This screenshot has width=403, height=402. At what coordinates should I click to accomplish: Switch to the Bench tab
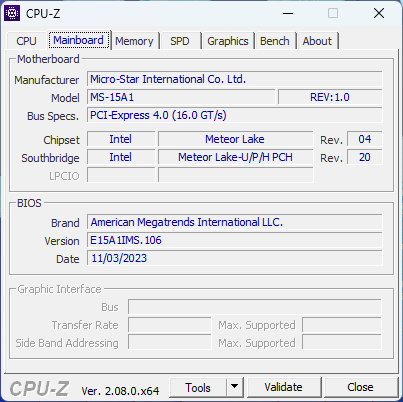(275, 41)
